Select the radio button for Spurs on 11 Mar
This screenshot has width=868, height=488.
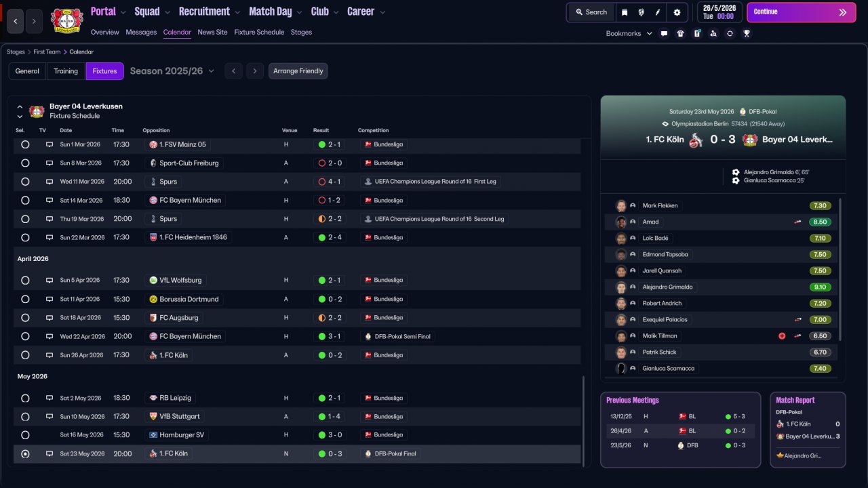click(25, 182)
